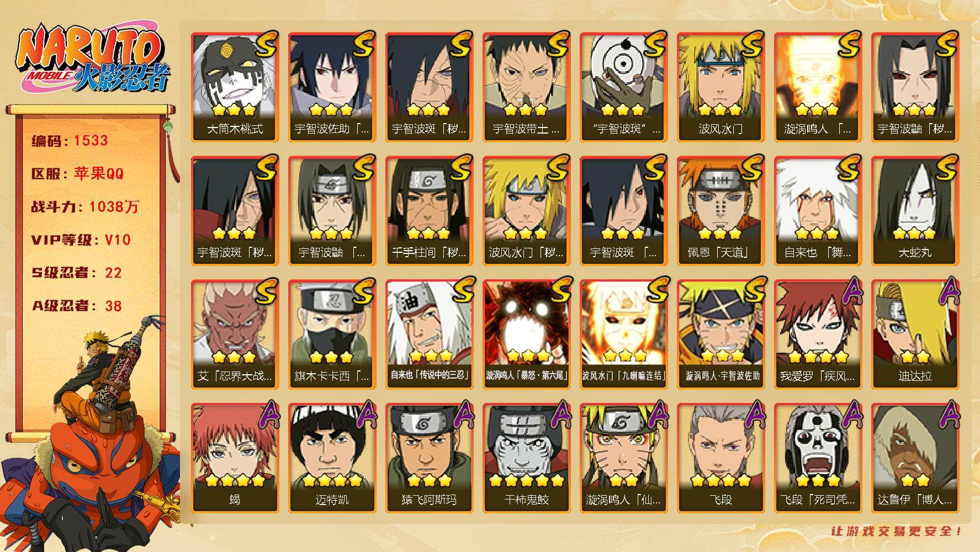The height and width of the screenshot is (552, 980).
Task: Pick the 迈特凯 character card
Action: click(332, 458)
